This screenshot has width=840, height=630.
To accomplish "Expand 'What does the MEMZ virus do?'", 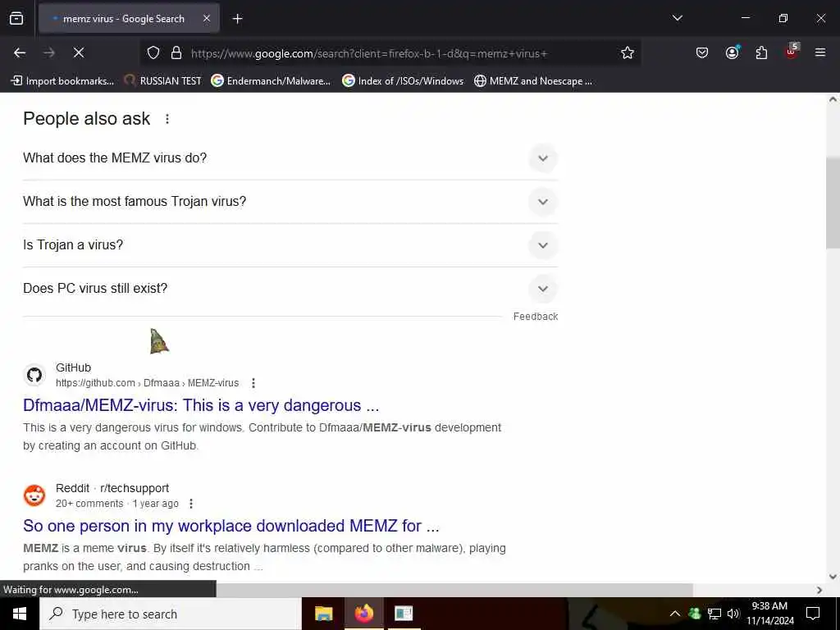I will pyautogui.click(x=290, y=158).
